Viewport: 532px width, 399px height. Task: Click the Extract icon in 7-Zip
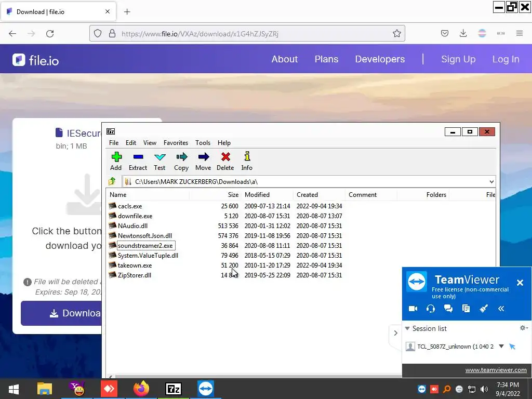(138, 161)
